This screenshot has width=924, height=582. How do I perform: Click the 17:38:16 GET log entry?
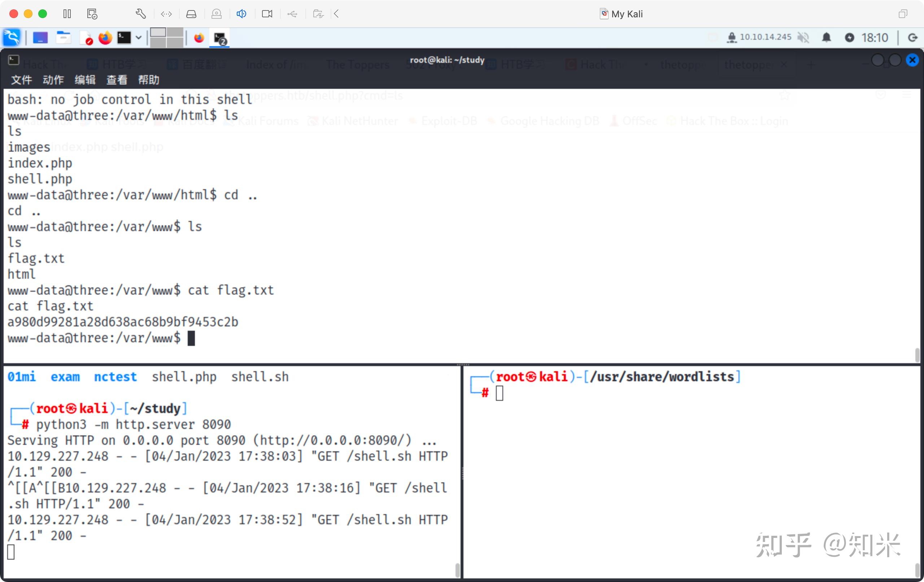(x=227, y=496)
